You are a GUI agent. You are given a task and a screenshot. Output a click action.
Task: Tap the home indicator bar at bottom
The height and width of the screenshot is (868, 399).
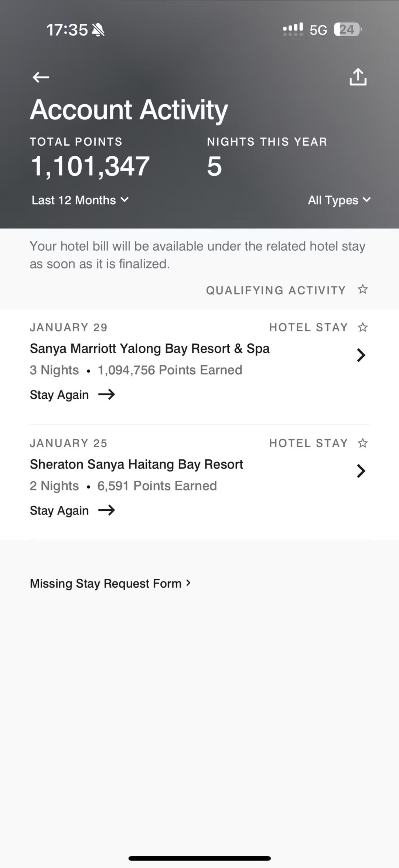(199, 858)
